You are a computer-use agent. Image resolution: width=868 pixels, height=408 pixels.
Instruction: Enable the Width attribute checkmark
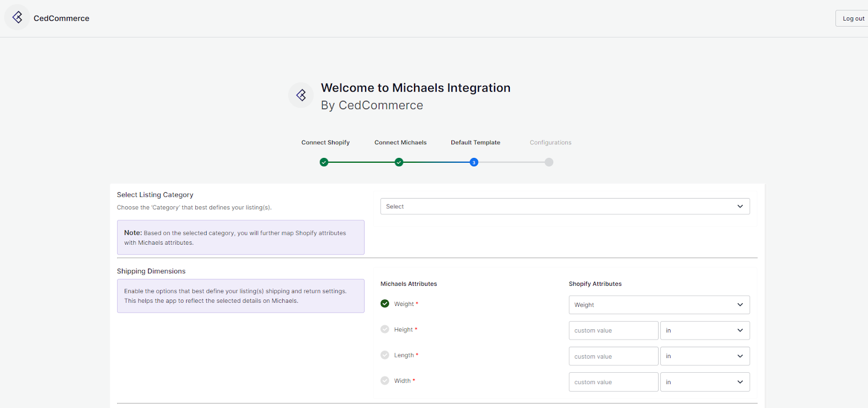point(385,381)
